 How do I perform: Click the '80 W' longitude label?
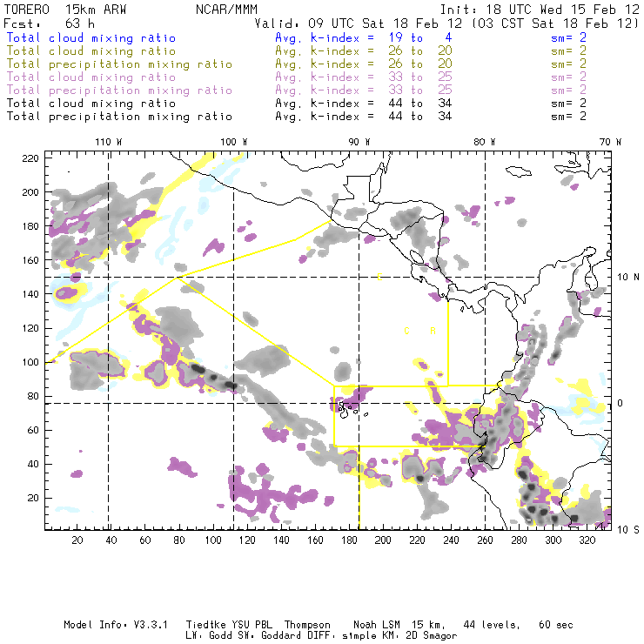pyautogui.click(x=484, y=142)
